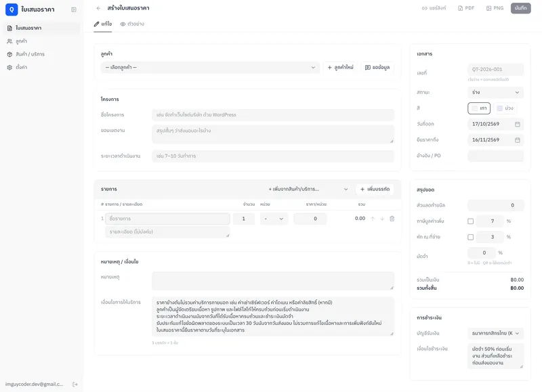Click the eye preview icon
Image resolution: width=542 pixels, height=392 pixels.
(123, 24)
